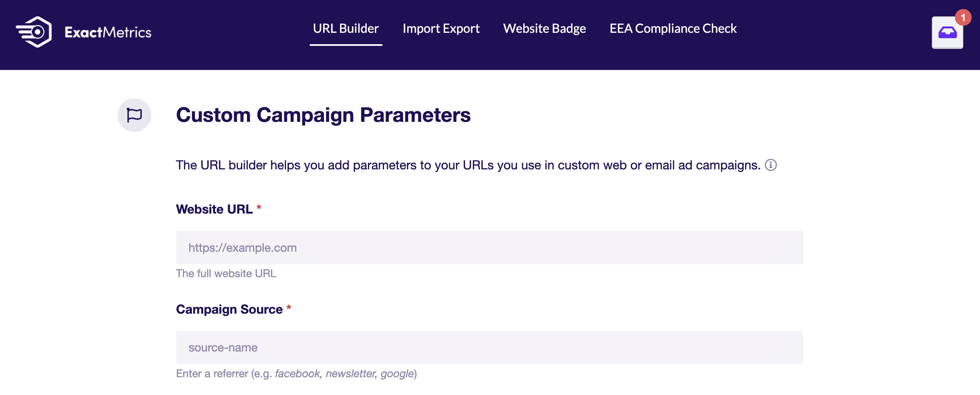The image size is (980, 395).
Task: Click the red asterisk next to Website URL
Action: point(259,208)
